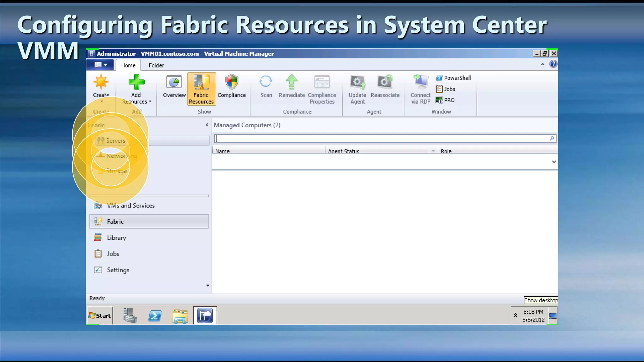
Task: Click Virtual Machine Manager taskbar button
Action: click(205, 315)
